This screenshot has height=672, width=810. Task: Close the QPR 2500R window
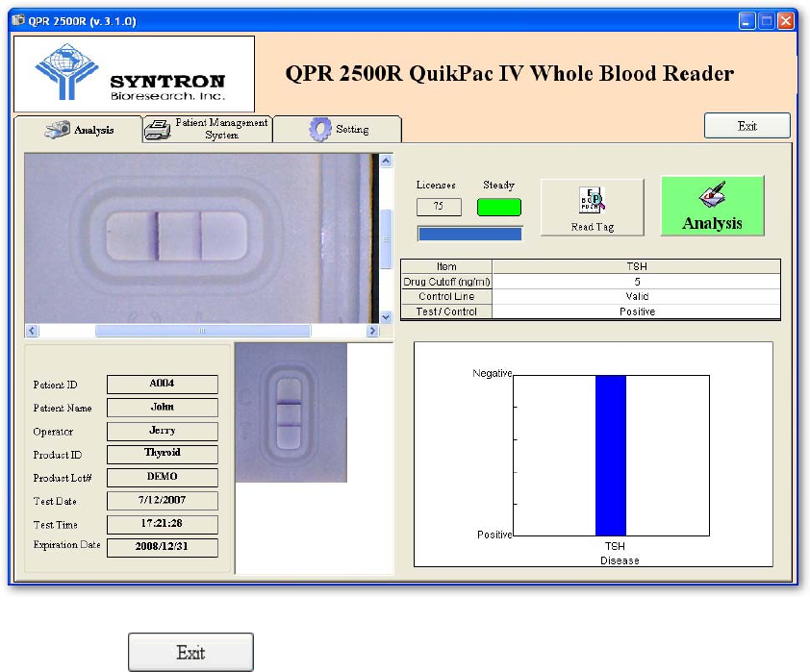click(786, 20)
